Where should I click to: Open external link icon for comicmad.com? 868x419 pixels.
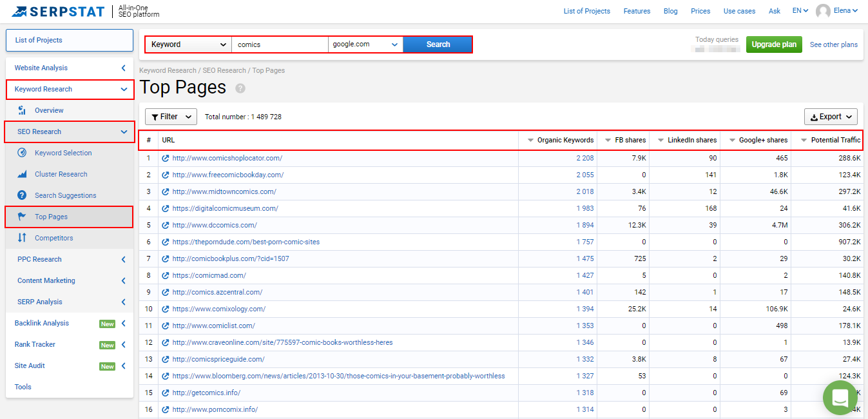click(x=166, y=275)
